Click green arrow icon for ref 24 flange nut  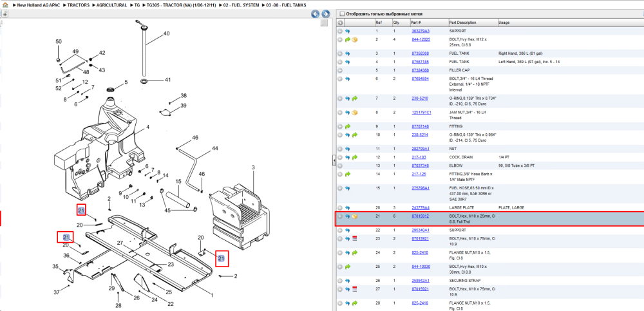tap(355, 252)
